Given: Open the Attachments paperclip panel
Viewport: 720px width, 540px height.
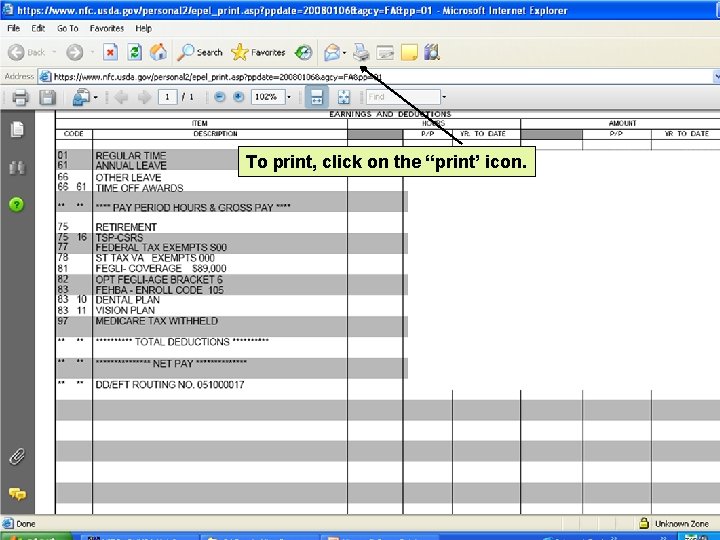Looking at the screenshot, I should [17, 457].
